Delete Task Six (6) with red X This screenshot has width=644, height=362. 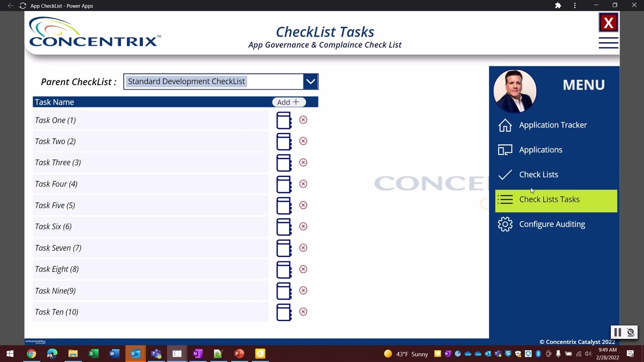[303, 226]
